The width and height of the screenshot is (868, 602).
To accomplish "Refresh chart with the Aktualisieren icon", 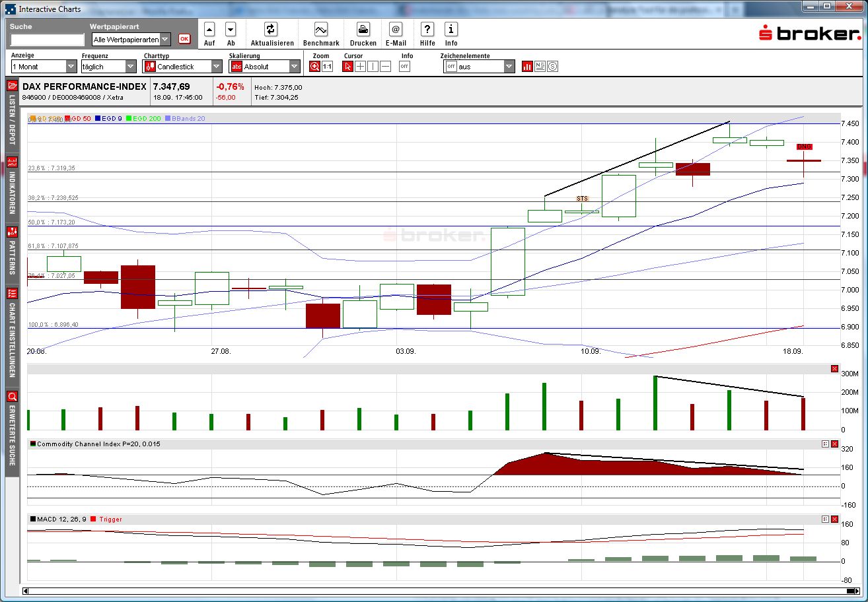I will click(271, 29).
